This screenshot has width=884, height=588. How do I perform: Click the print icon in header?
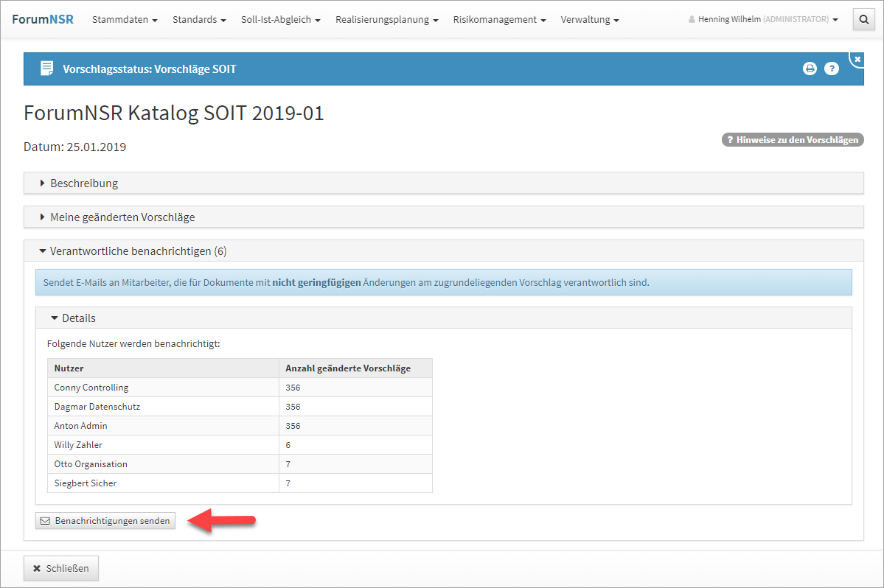point(810,69)
